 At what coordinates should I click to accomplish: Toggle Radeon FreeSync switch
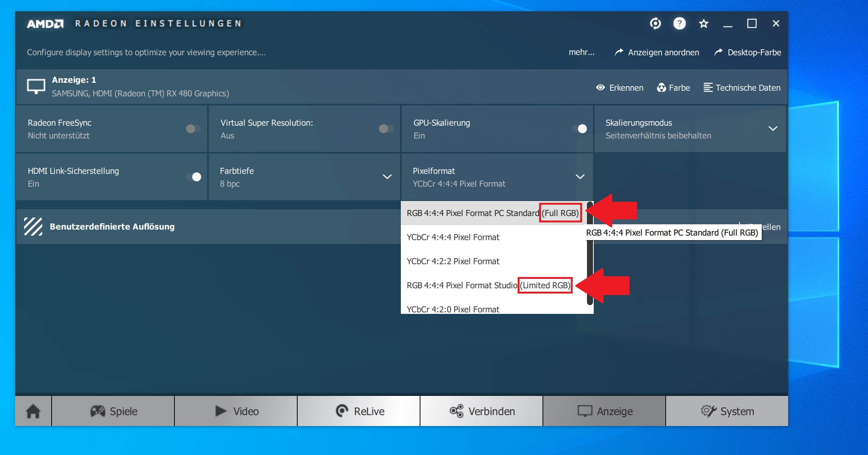(x=194, y=129)
